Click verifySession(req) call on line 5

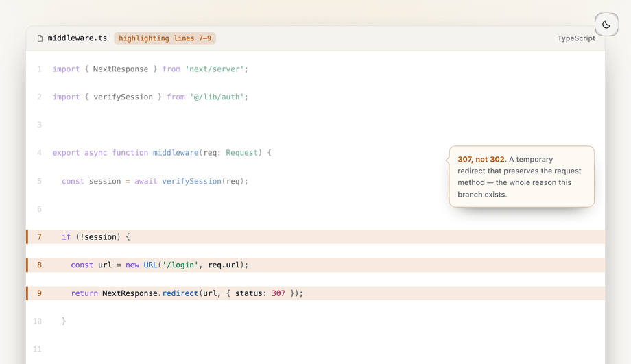[x=203, y=181]
